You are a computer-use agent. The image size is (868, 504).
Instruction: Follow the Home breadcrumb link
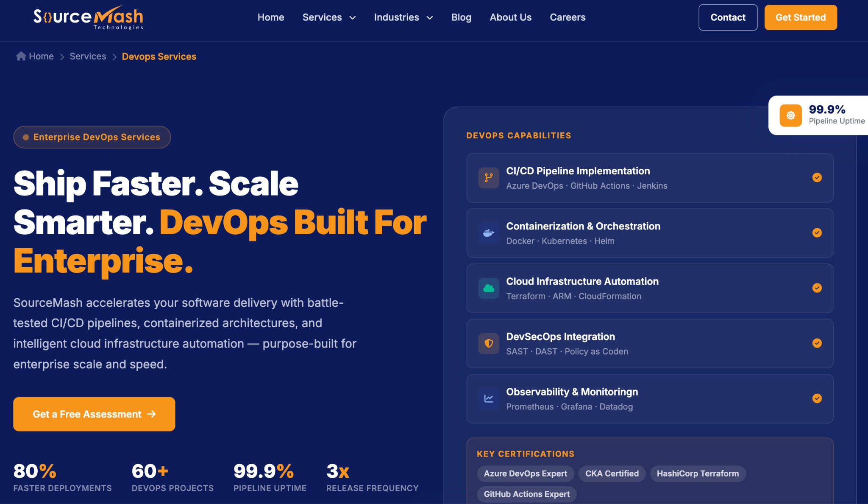pyautogui.click(x=41, y=56)
